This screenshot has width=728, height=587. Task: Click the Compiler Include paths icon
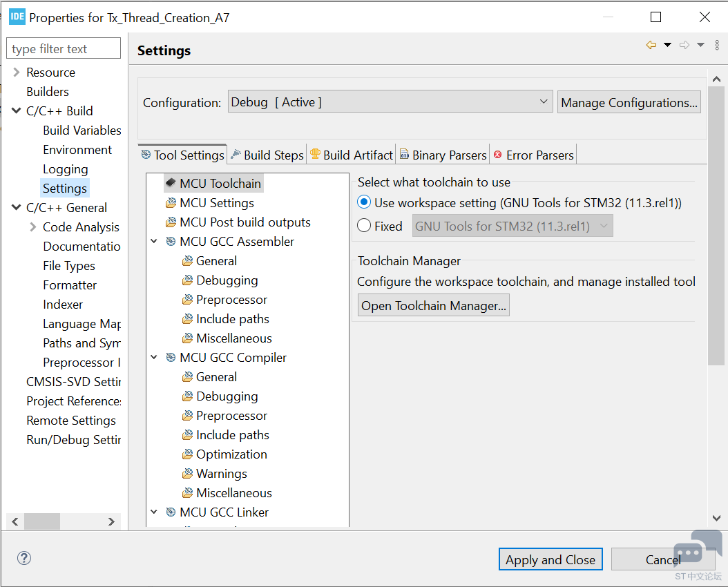[187, 435]
